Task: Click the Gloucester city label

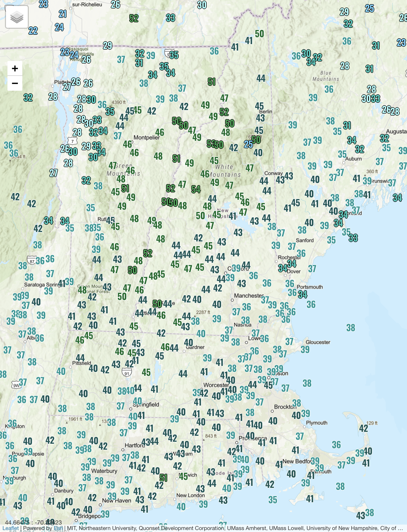Action: [318, 342]
